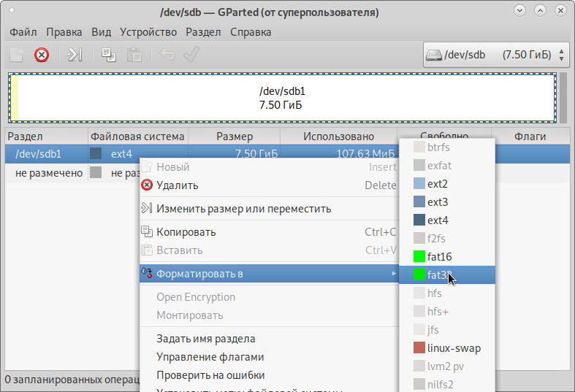Click the red Delete partition toolbar icon
This screenshot has width=575, height=392.
42,55
